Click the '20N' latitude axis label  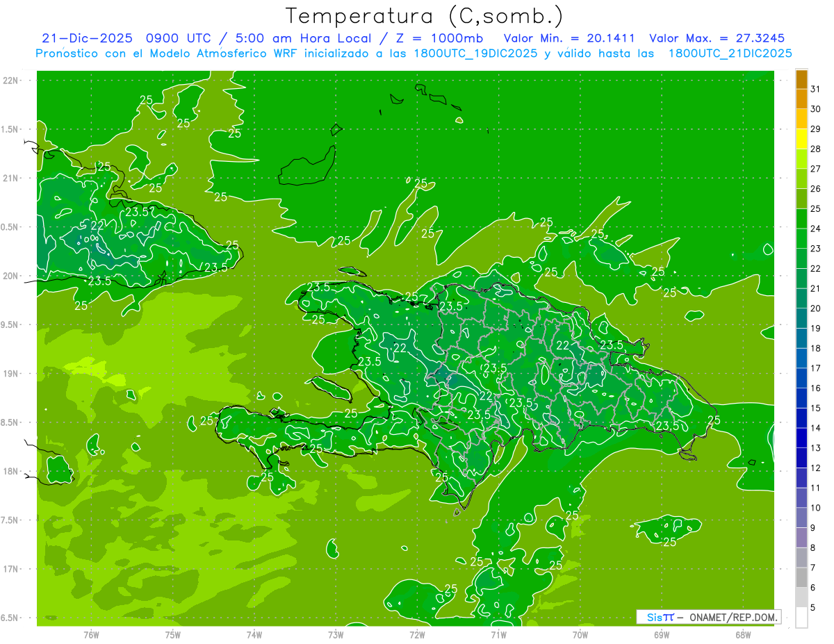point(11,276)
